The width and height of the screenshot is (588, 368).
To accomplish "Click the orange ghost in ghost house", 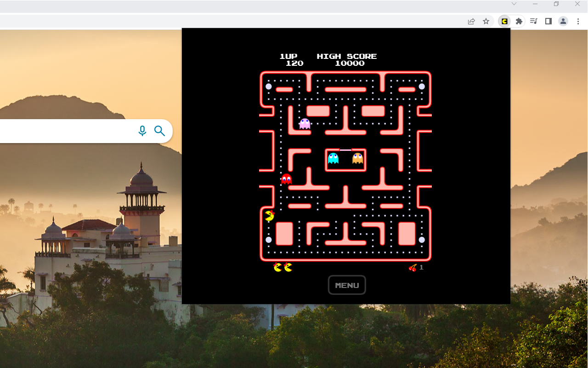I will click(357, 158).
